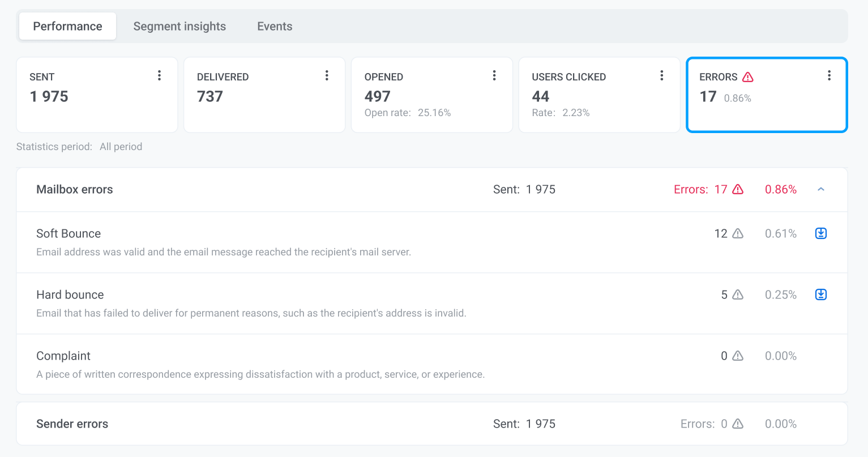Viewport: 868px width, 457px height.
Task: Click warning icon beside Soft Bounce count
Action: [x=738, y=234]
